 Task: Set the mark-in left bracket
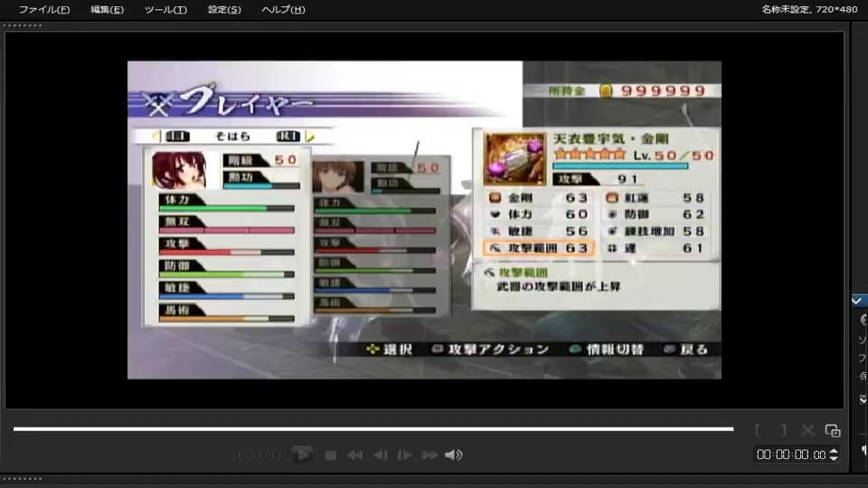759,430
